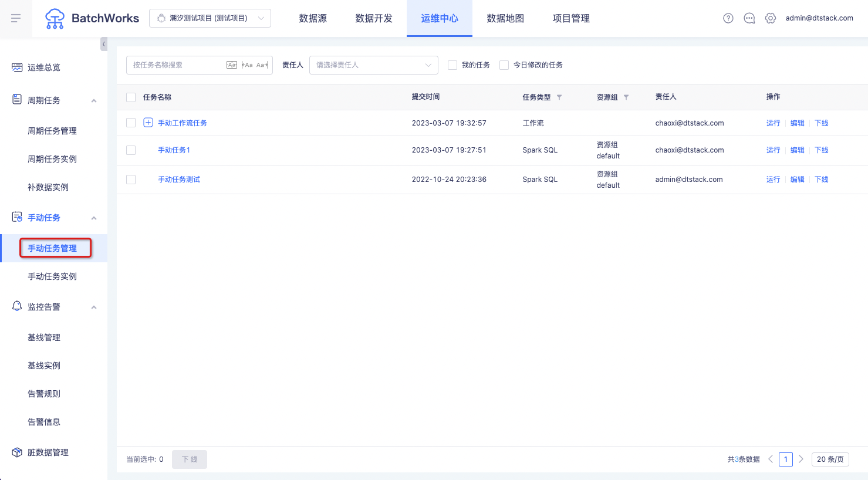
Task: Open 告警信息 in sidebar
Action: [x=44, y=422]
